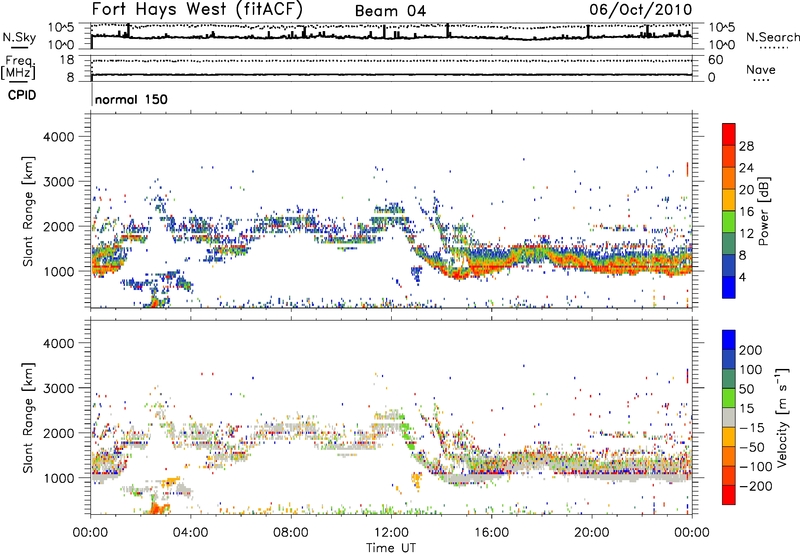Click "2000" tick in the Velocity panel
The height and width of the screenshot is (554, 800).
58,433
